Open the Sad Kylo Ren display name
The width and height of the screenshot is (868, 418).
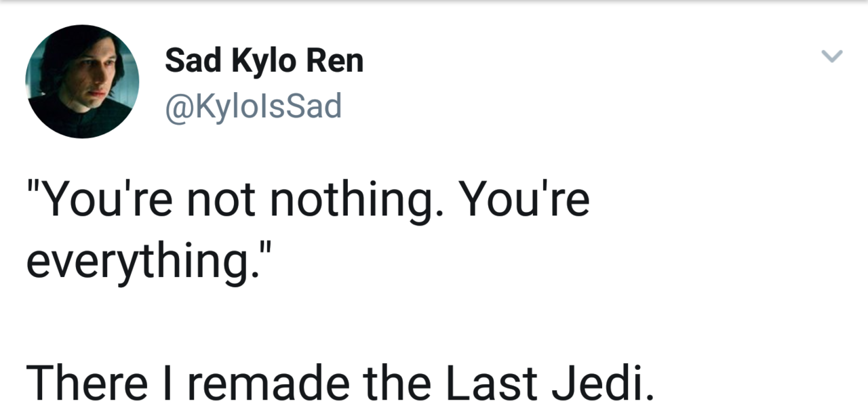click(x=264, y=62)
